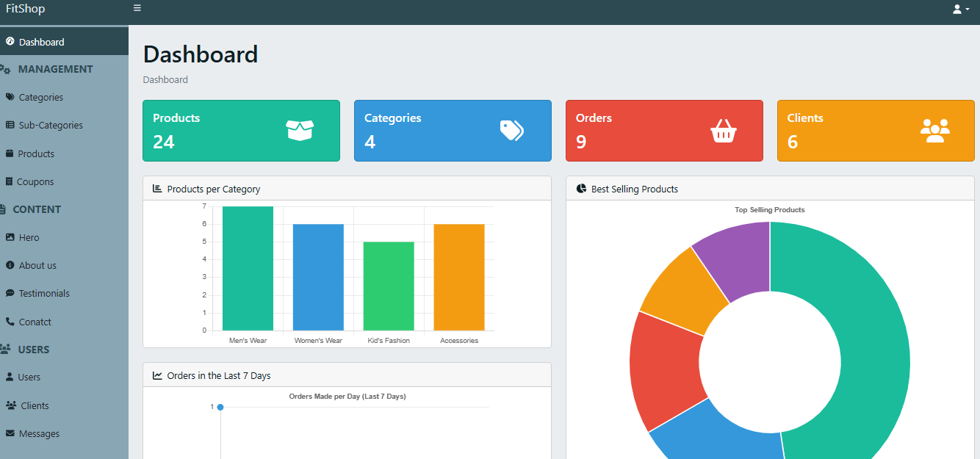This screenshot has width=980, height=459.
Task: Click the Coupons receipt icon
Action: click(x=10, y=182)
